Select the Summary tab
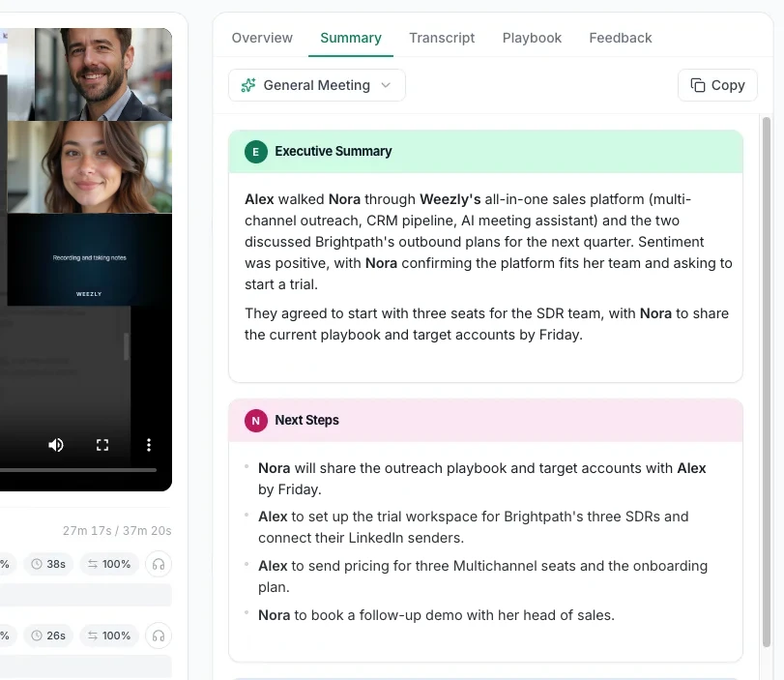The height and width of the screenshot is (680, 784). [x=351, y=38]
